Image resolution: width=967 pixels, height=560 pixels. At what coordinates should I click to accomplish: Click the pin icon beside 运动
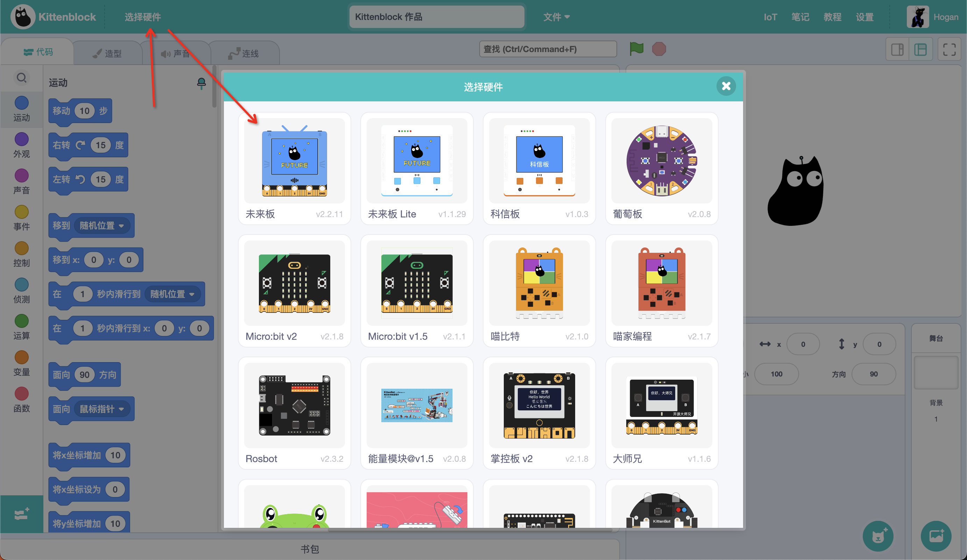click(x=201, y=83)
